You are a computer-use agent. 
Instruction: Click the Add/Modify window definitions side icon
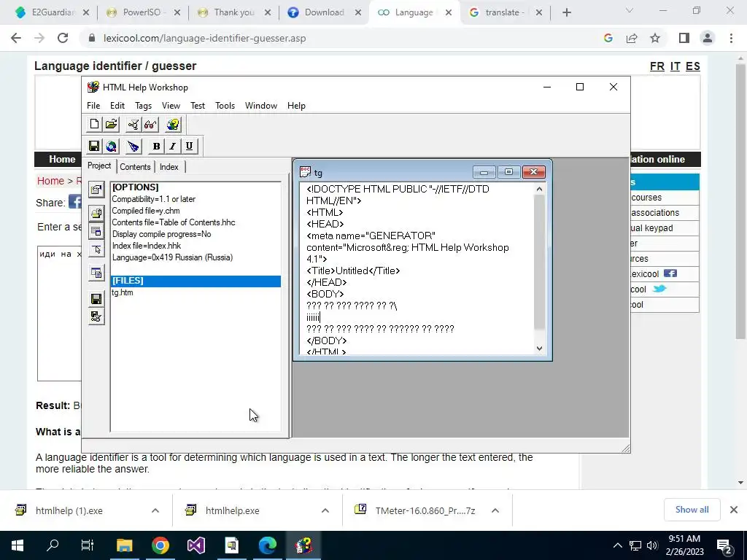[96, 231]
